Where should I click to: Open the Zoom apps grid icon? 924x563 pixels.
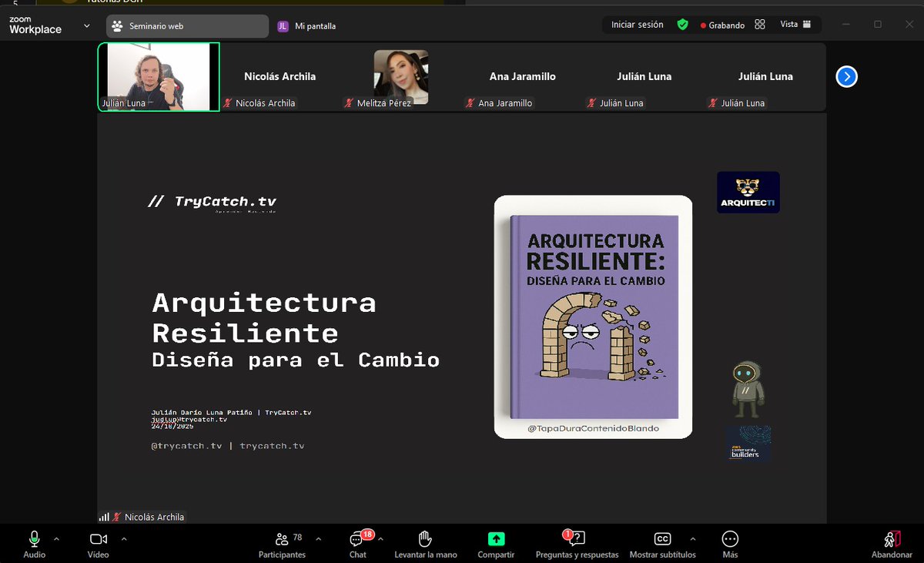pyautogui.click(x=760, y=25)
